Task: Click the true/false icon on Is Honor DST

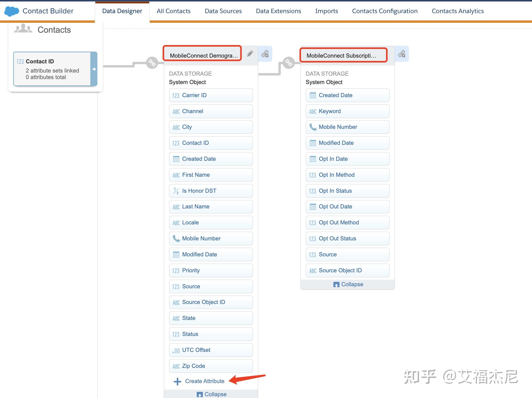Action: 176,191
